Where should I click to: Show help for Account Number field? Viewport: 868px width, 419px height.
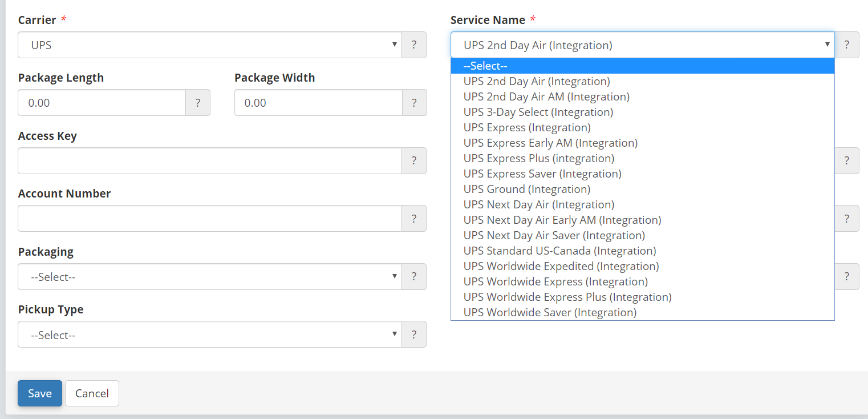pyautogui.click(x=413, y=219)
